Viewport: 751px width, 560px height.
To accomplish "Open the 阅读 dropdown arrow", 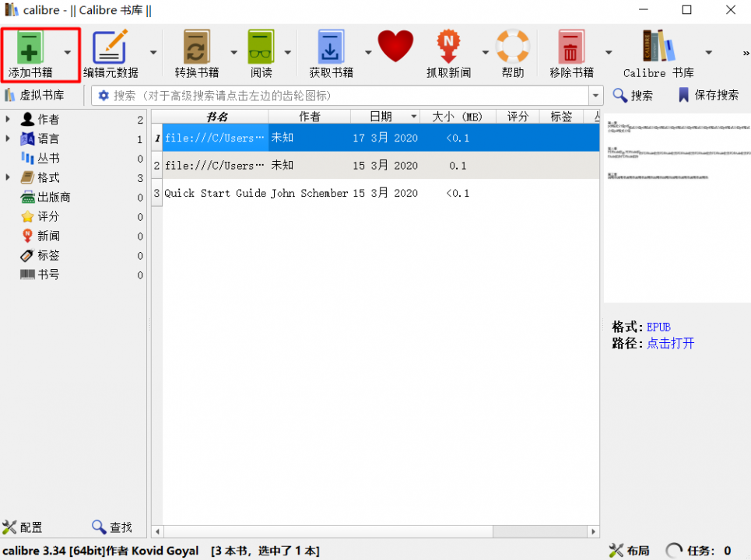I will pyautogui.click(x=288, y=53).
